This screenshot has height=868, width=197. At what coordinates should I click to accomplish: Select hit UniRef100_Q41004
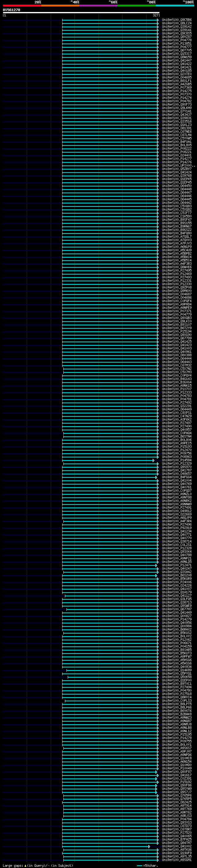(x=176, y=481)
